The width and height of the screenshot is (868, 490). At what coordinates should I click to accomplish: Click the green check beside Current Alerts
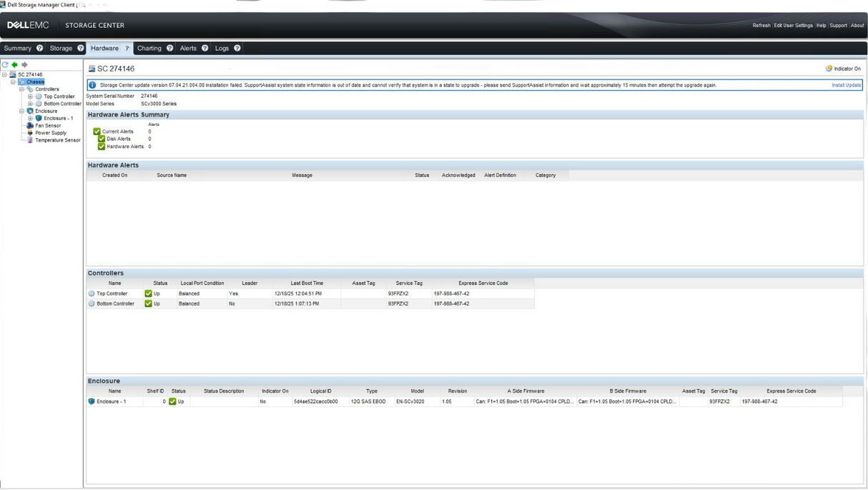97,132
